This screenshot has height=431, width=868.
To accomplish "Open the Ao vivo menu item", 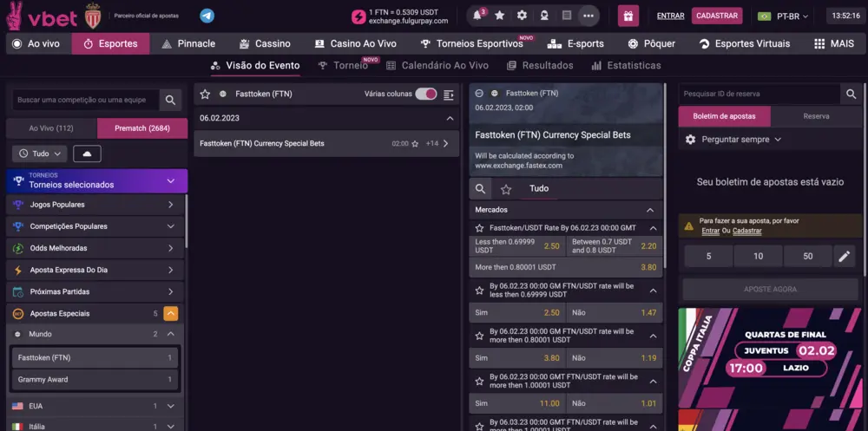I will point(36,43).
